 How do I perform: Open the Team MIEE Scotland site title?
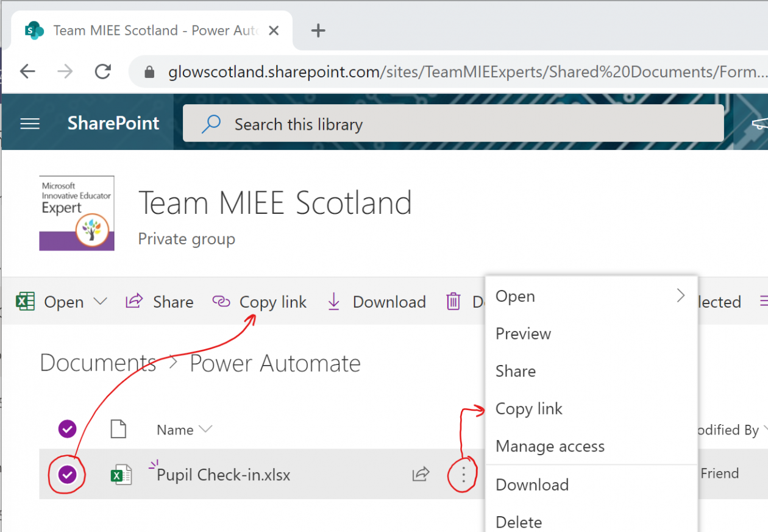(x=275, y=203)
